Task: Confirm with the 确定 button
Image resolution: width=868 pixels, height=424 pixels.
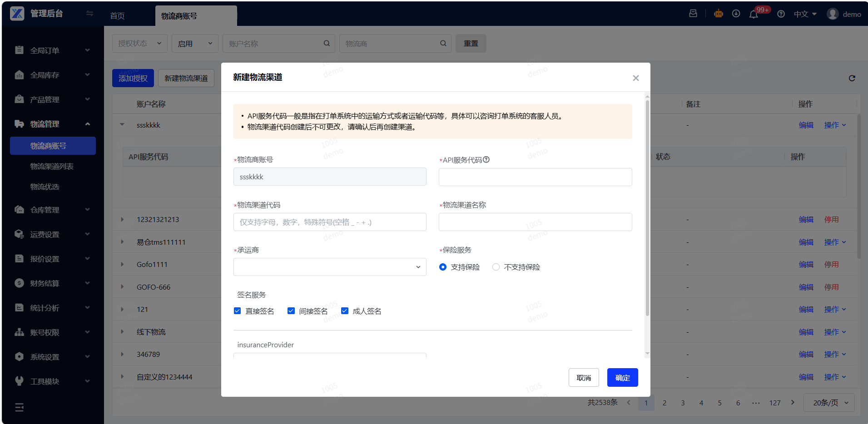Action: (x=623, y=378)
